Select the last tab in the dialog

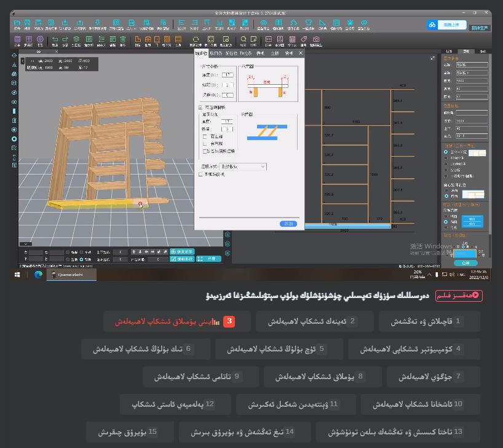(289, 53)
